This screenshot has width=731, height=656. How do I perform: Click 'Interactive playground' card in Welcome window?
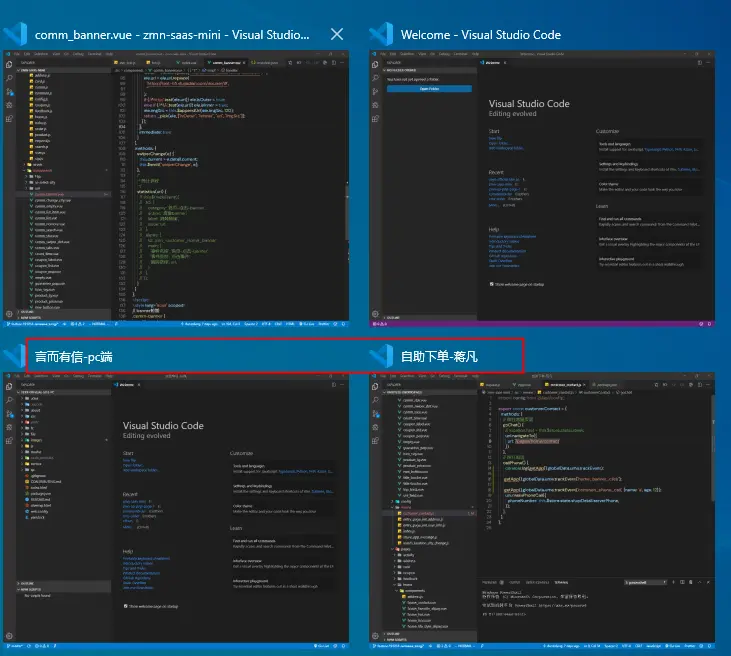click(x=649, y=262)
